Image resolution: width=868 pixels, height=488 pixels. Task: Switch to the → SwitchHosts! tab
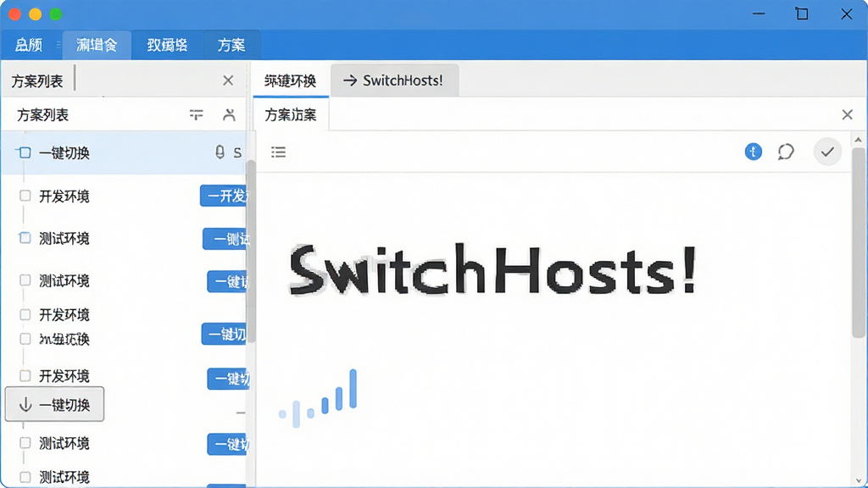tap(394, 80)
